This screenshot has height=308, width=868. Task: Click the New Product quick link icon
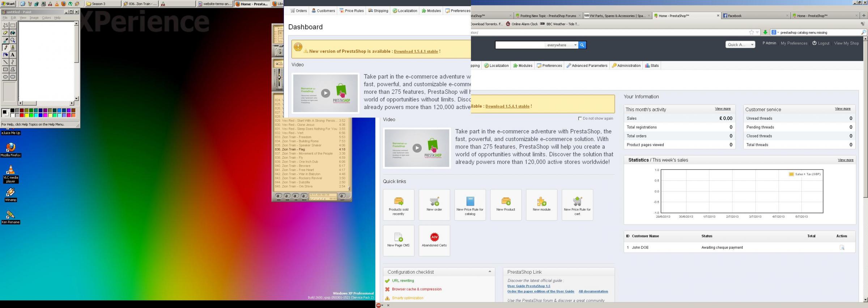point(506,201)
